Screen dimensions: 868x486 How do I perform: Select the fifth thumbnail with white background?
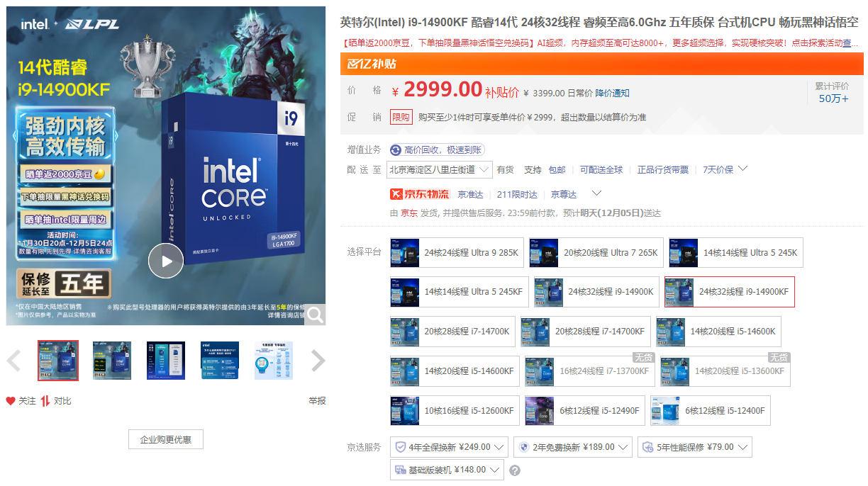pos(274,361)
